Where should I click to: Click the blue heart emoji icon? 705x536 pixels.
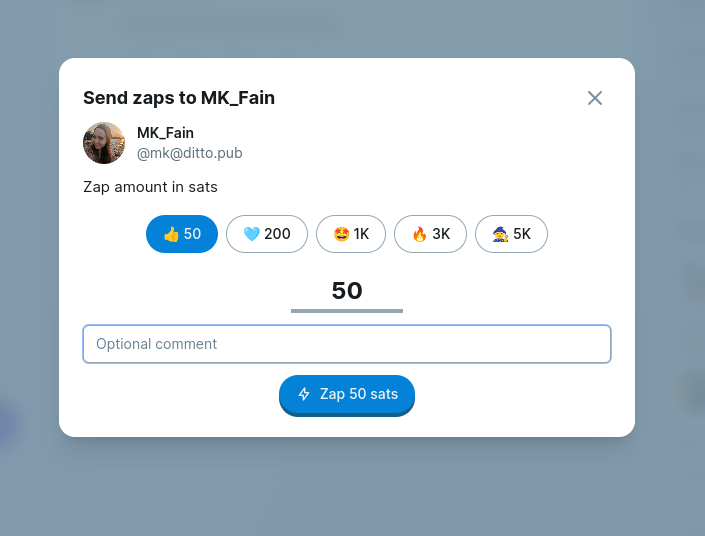pyautogui.click(x=251, y=234)
